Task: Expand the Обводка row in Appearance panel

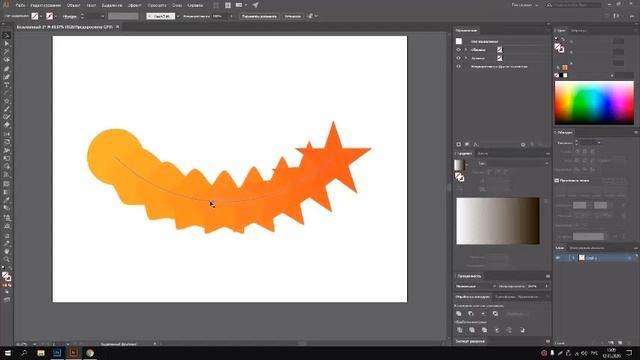Action: coord(466,50)
